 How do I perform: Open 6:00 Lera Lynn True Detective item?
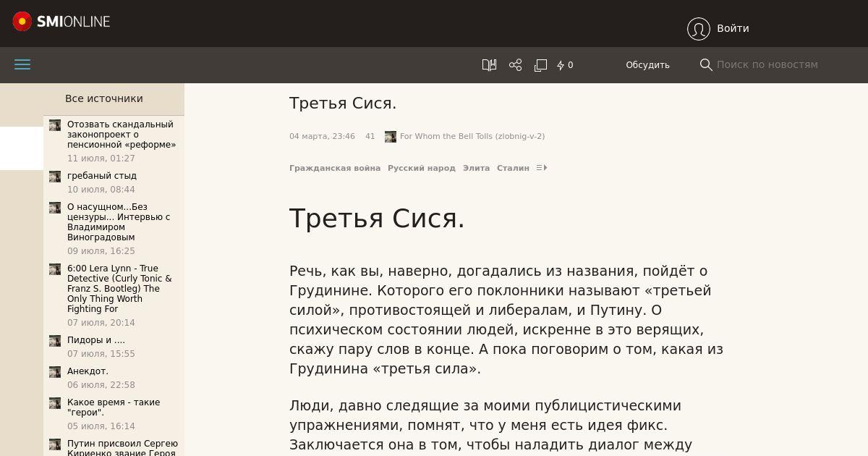click(x=119, y=289)
